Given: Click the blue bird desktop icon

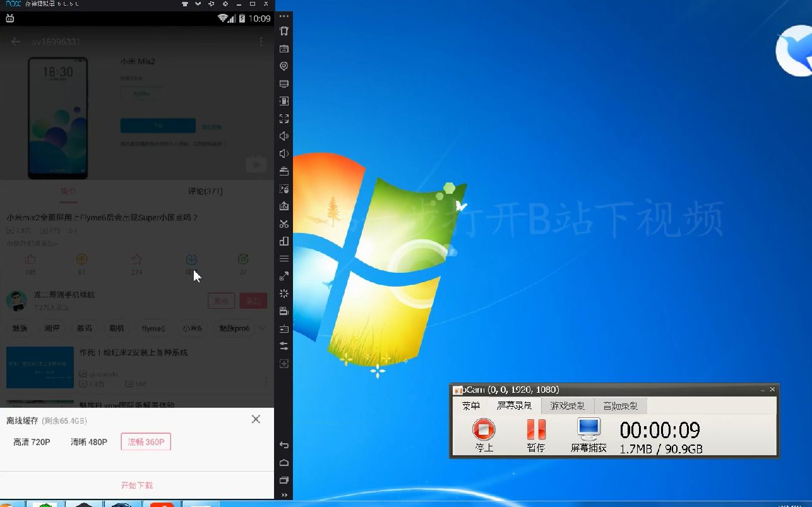Looking at the screenshot, I should pos(794,52).
